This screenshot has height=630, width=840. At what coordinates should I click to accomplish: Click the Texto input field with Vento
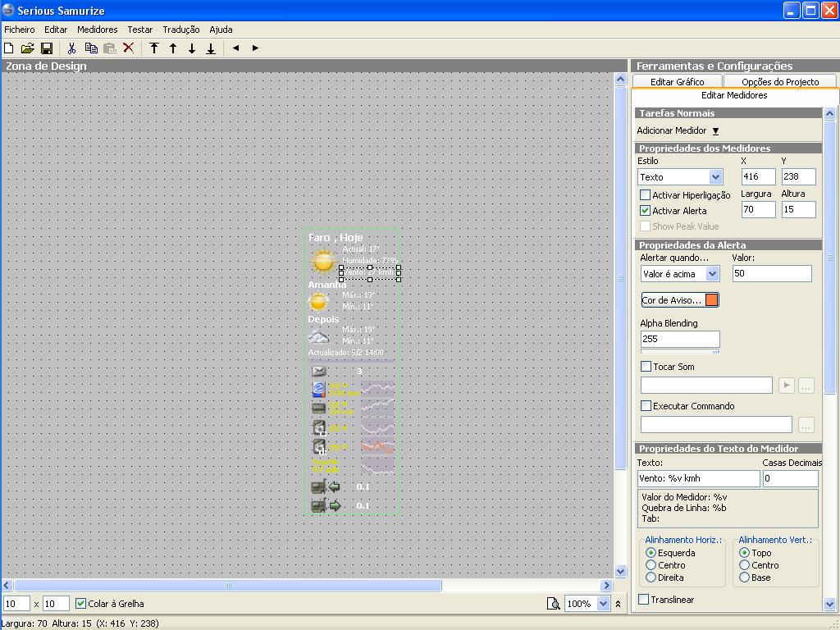(x=698, y=478)
